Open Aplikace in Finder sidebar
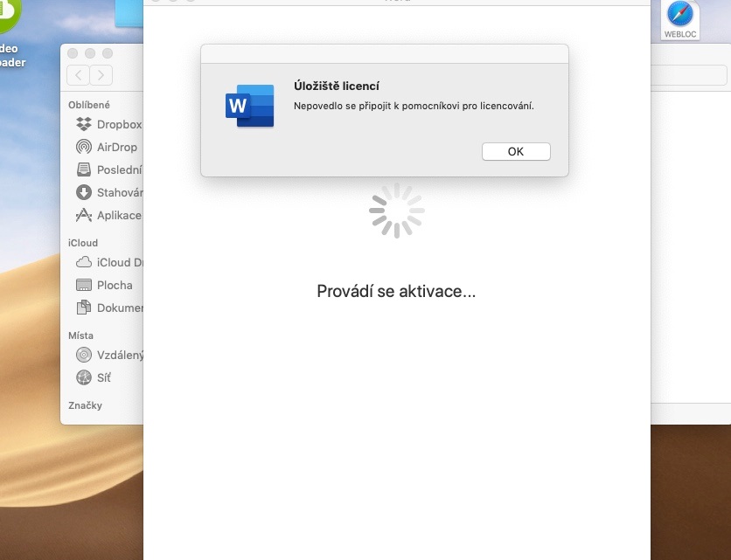This screenshot has height=560, width=731. tap(108, 215)
